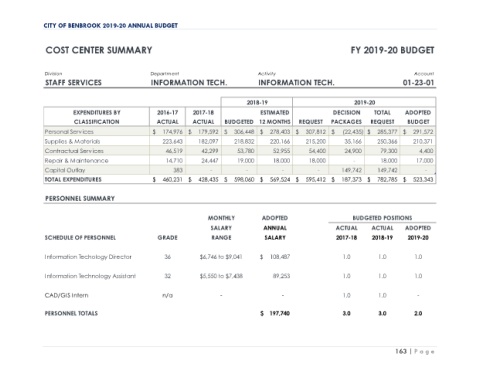Select the page number 163 footer

tap(401, 352)
